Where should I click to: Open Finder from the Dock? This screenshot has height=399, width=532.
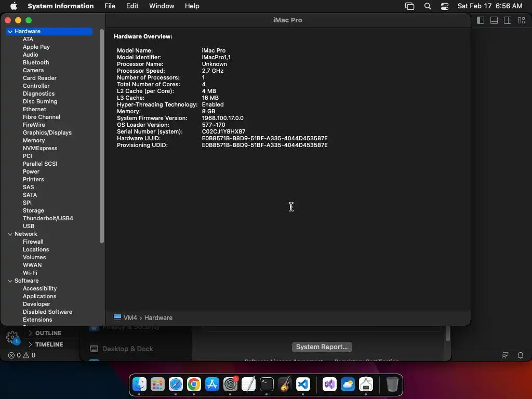click(139, 384)
